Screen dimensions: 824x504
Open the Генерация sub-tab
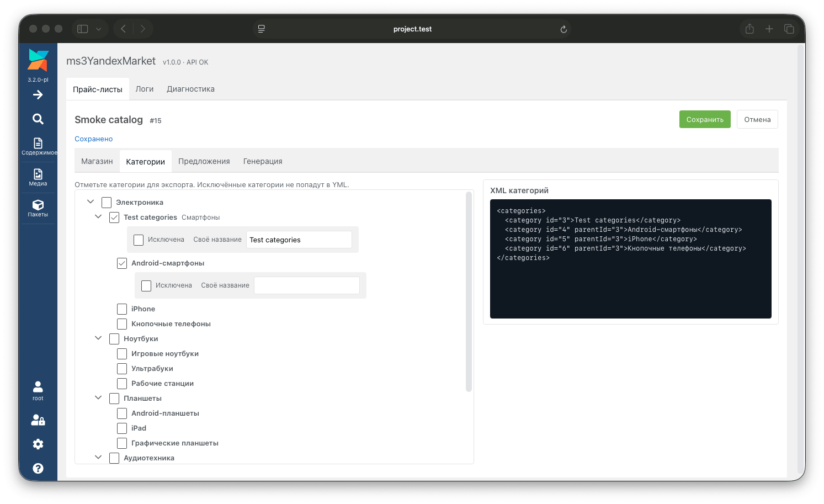(x=263, y=161)
